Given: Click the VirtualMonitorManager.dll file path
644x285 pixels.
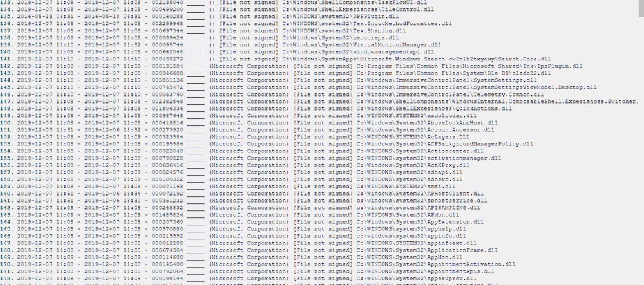Looking at the screenshot, I should click(362, 44).
